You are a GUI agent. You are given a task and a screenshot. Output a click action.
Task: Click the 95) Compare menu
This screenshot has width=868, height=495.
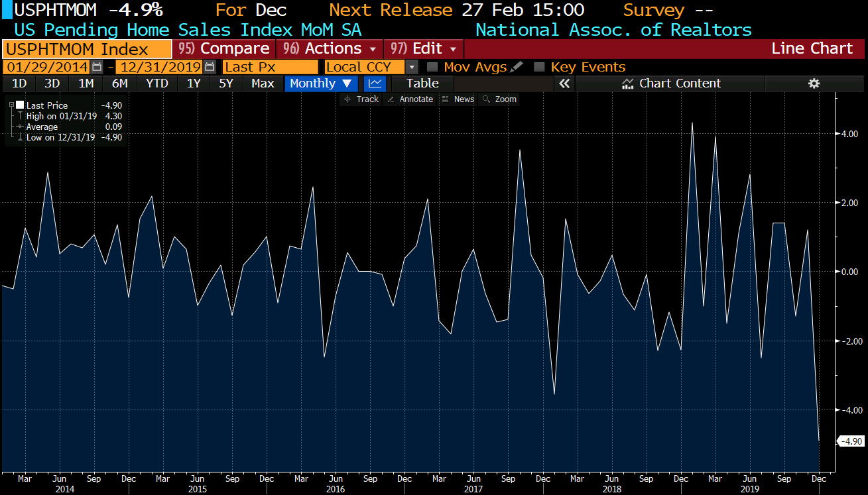click(x=224, y=48)
